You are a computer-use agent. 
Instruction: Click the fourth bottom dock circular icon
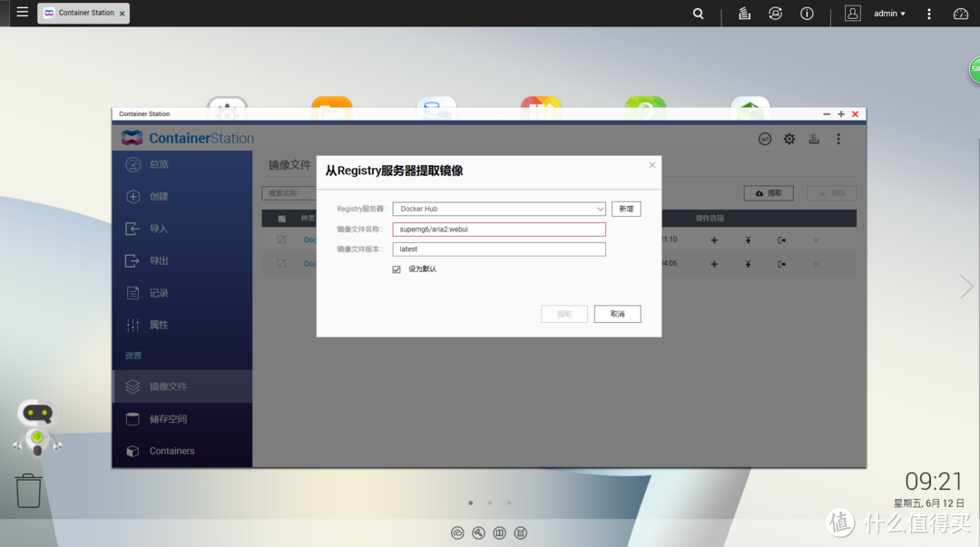click(521, 532)
